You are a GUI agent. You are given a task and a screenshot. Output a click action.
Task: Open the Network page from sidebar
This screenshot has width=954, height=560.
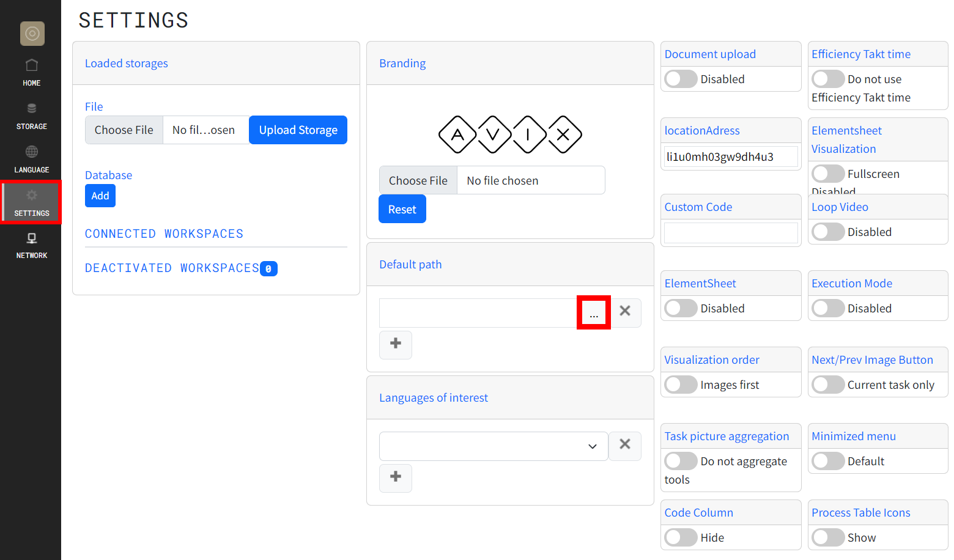tap(32, 245)
